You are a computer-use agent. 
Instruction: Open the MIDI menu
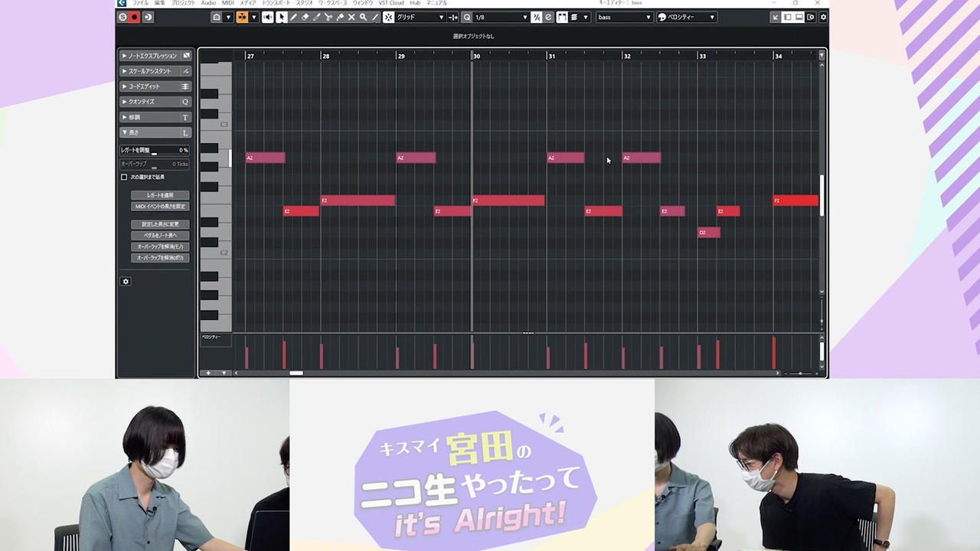[228, 3]
